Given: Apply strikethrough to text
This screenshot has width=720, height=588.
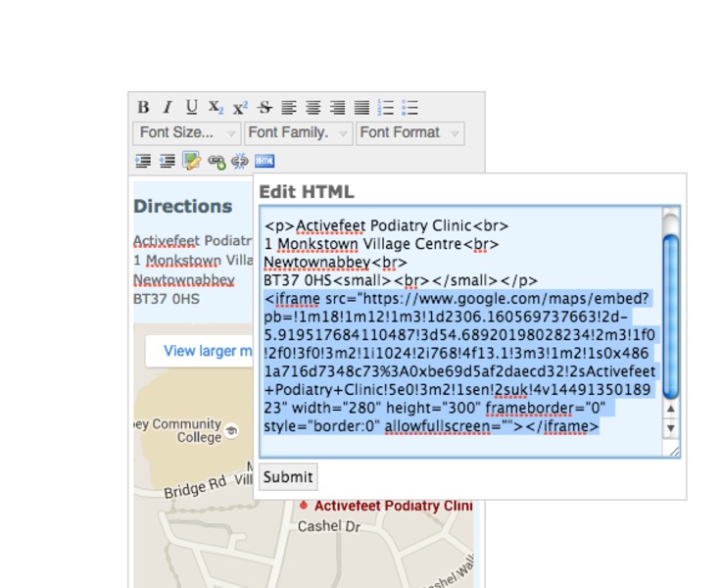Looking at the screenshot, I should tap(264, 108).
